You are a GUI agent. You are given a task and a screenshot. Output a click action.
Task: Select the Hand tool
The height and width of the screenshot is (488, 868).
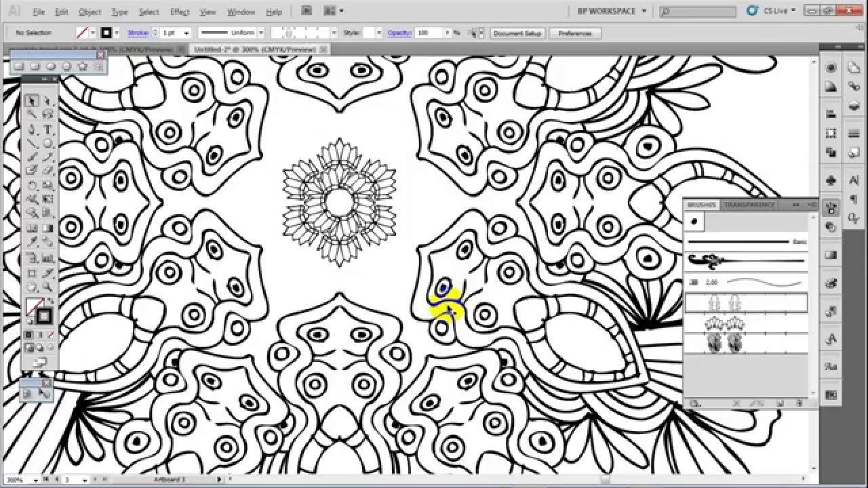tap(32, 287)
